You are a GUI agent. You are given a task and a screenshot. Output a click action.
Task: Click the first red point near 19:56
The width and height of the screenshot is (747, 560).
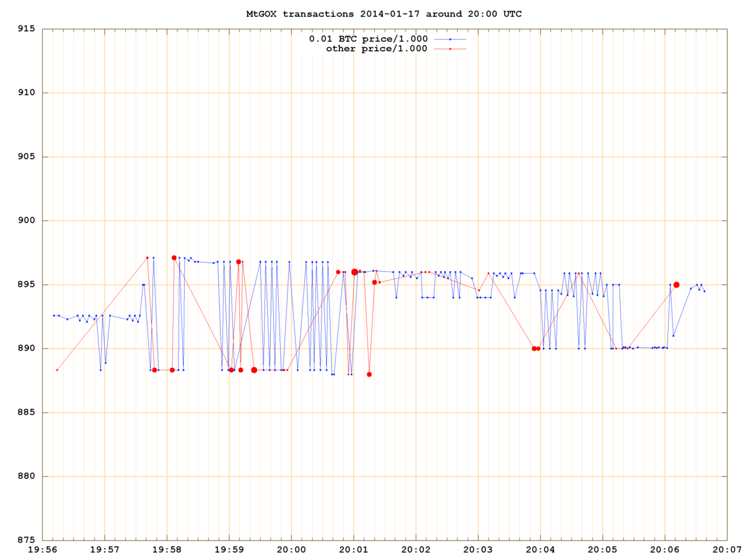[x=57, y=370]
